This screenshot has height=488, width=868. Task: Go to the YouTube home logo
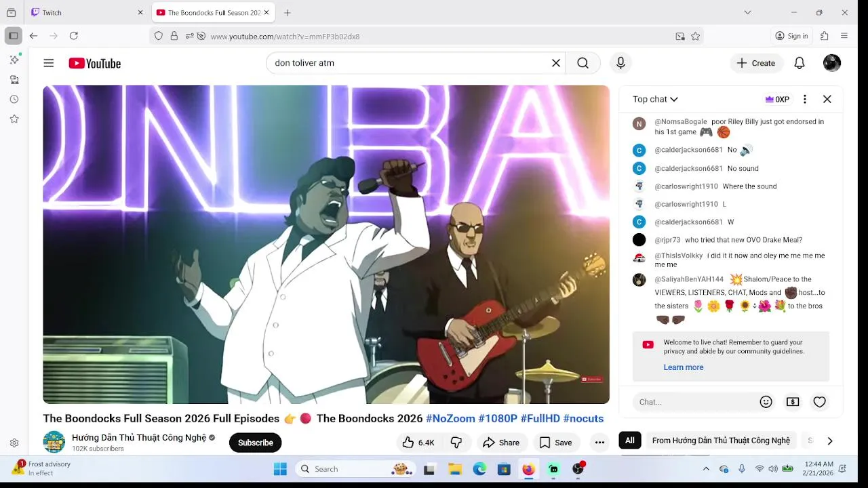tap(94, 63)
